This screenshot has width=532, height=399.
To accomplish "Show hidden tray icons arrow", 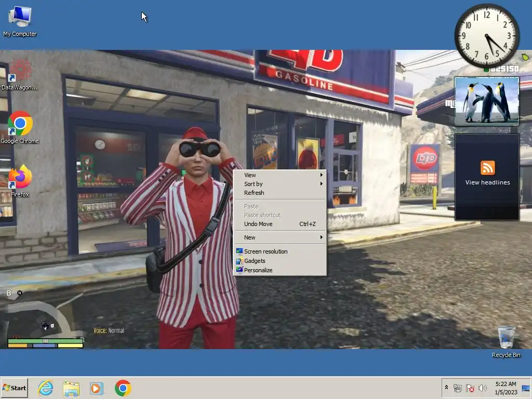I will (x=446, y=388).
